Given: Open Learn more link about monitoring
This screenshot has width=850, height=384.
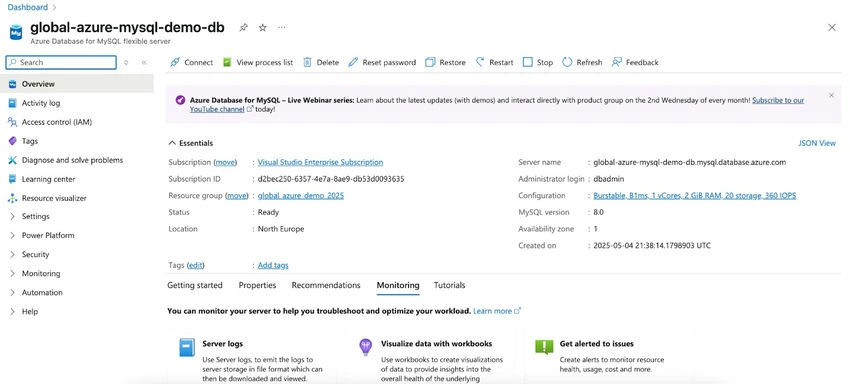Looking at the screenshot, I should point(497,311).
